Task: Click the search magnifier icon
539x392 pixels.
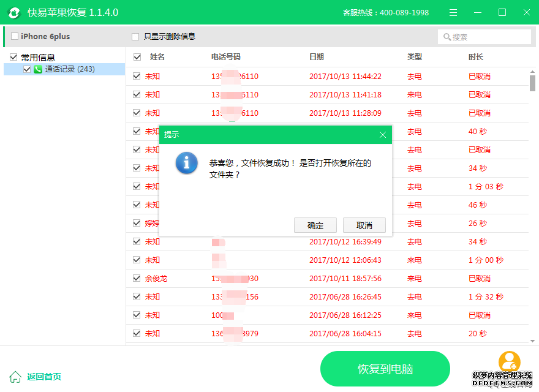Action: click(447, 37)
